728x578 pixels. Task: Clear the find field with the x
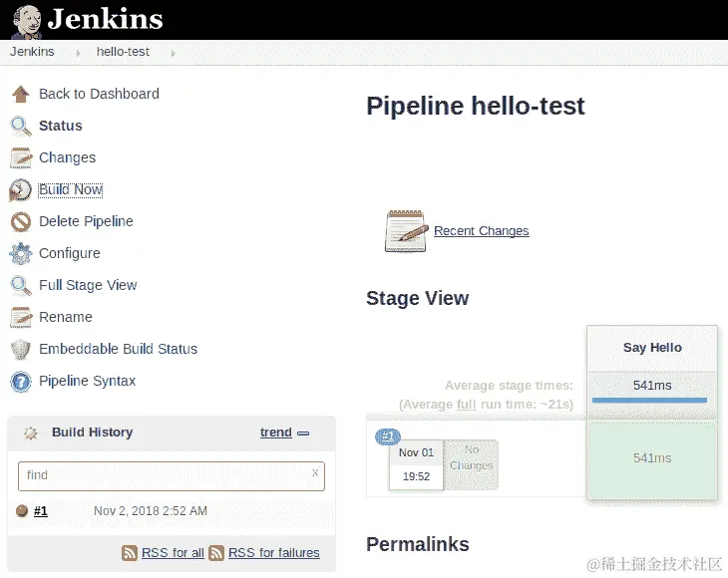[315, 472]
